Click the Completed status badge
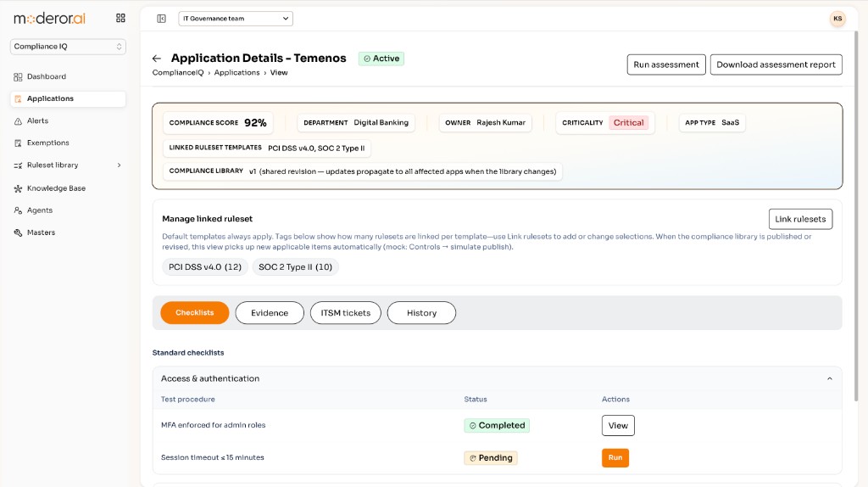Screen dimensions: 868x487 497,426
